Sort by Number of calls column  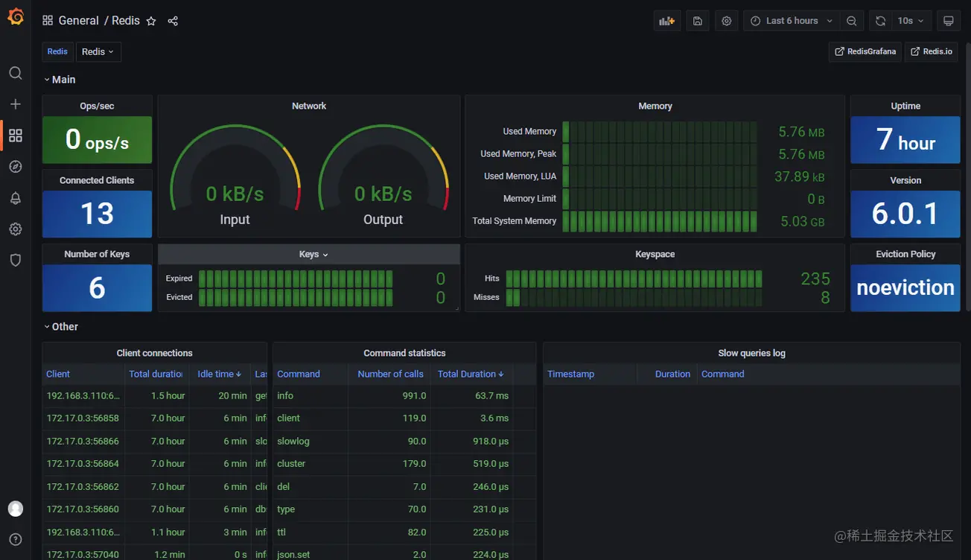click(x=390, y=374)
